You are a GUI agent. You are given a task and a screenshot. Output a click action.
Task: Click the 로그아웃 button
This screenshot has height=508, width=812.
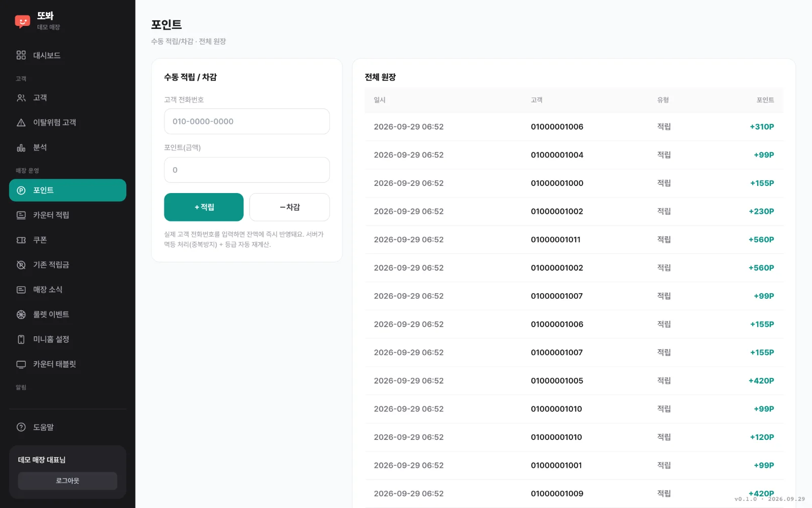coord(67,481)
